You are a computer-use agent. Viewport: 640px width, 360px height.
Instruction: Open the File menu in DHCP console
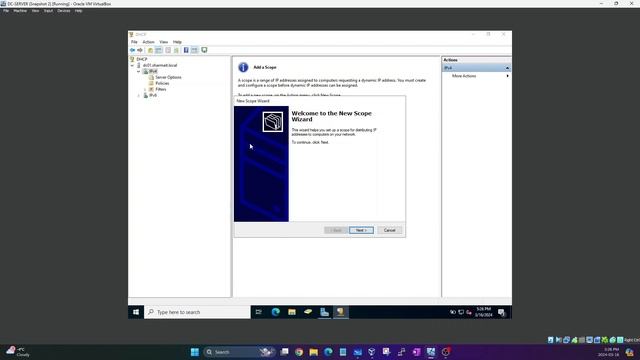click(134, 42)
